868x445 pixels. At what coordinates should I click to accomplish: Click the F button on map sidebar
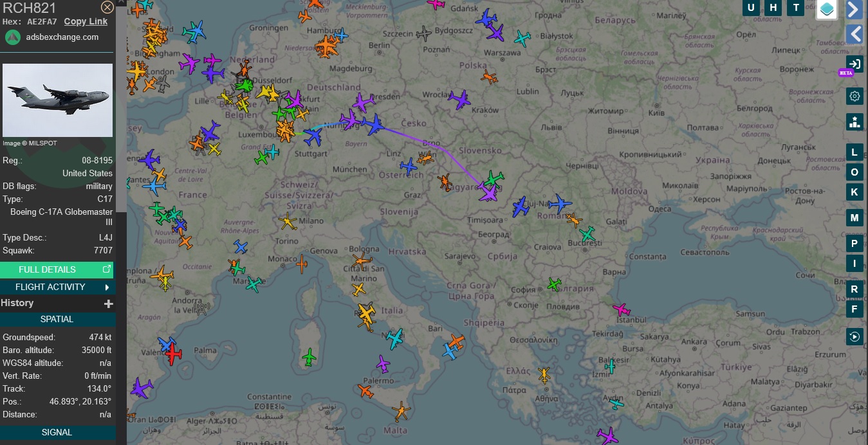pos(854,309)
